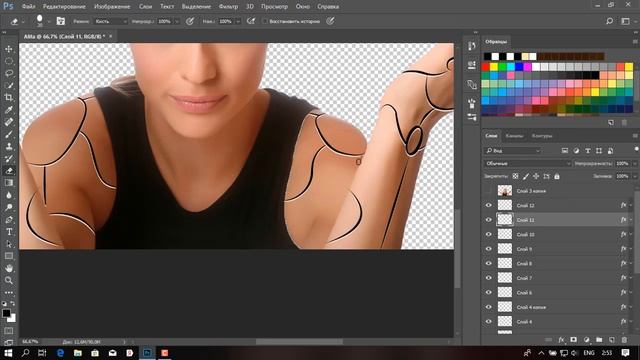Open the Файл menu

(x=28, y=7)
